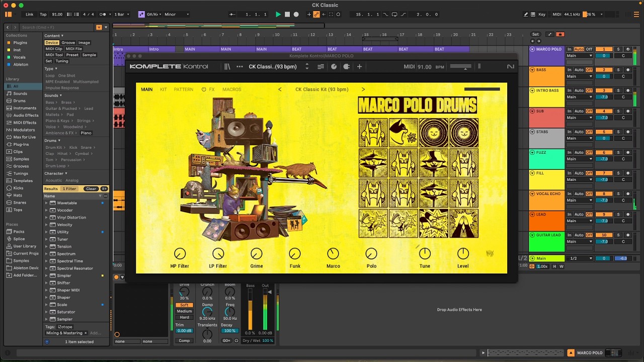The image size is (644, 362).
Task: Select the Preset content filter tag
Action: click(x=72, y=55)
